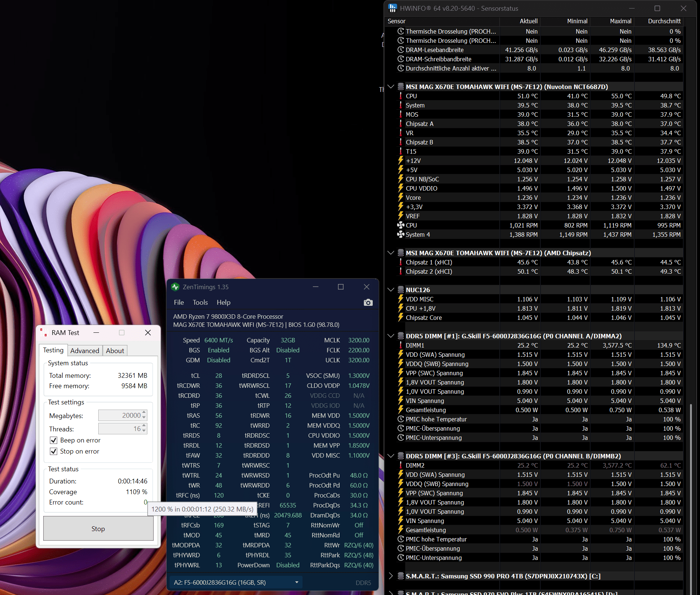Click the chip icon of DDR5 DIMM #3 group
Screen dimensions: 700x595
(401, 456)
